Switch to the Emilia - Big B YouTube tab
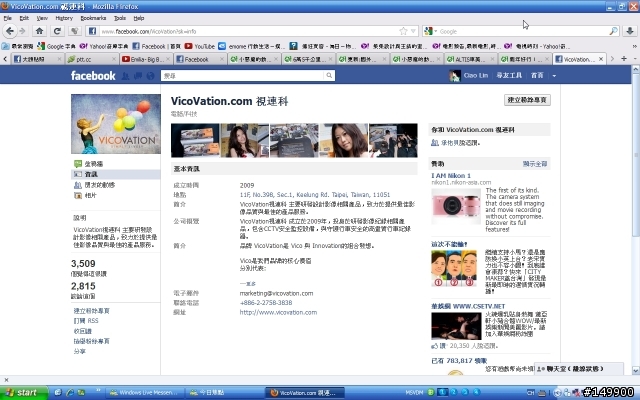This screenshot has width=640, height=400. point(147,59)
